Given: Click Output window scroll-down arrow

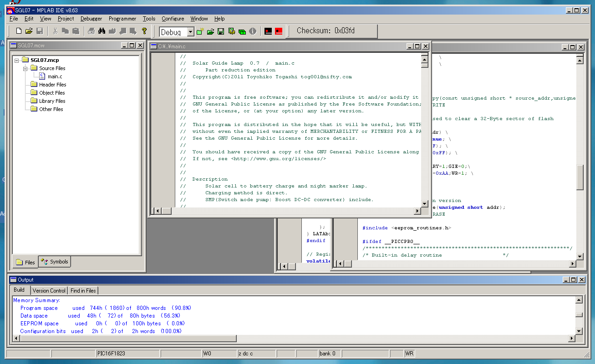Looking at the screenshot, I should (579, 331).
